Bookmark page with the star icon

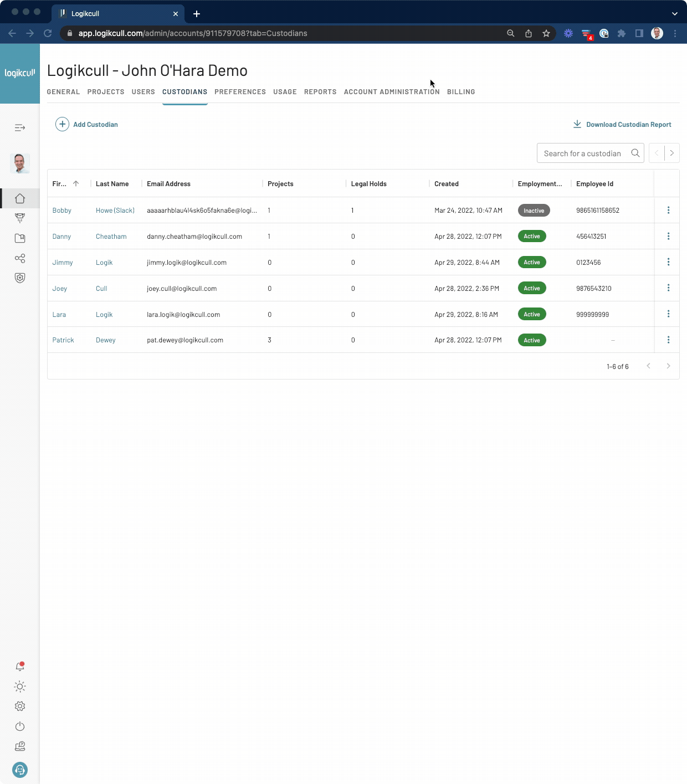click(546, 33)
